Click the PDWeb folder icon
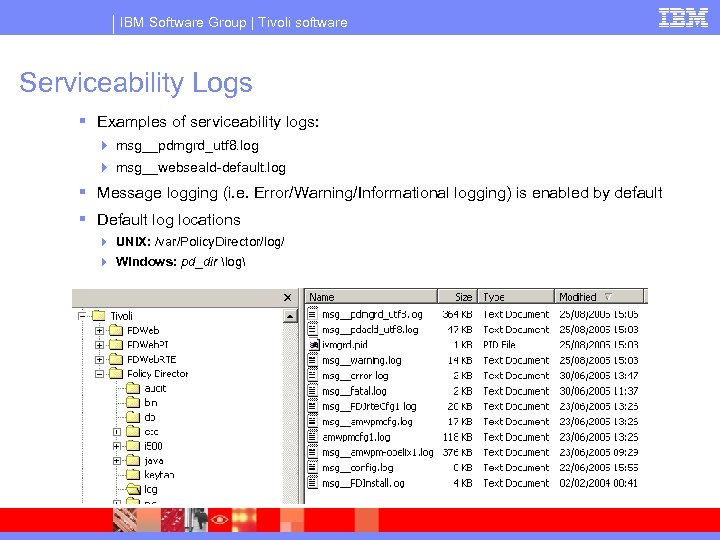720x540 pixels. (116, 330)
